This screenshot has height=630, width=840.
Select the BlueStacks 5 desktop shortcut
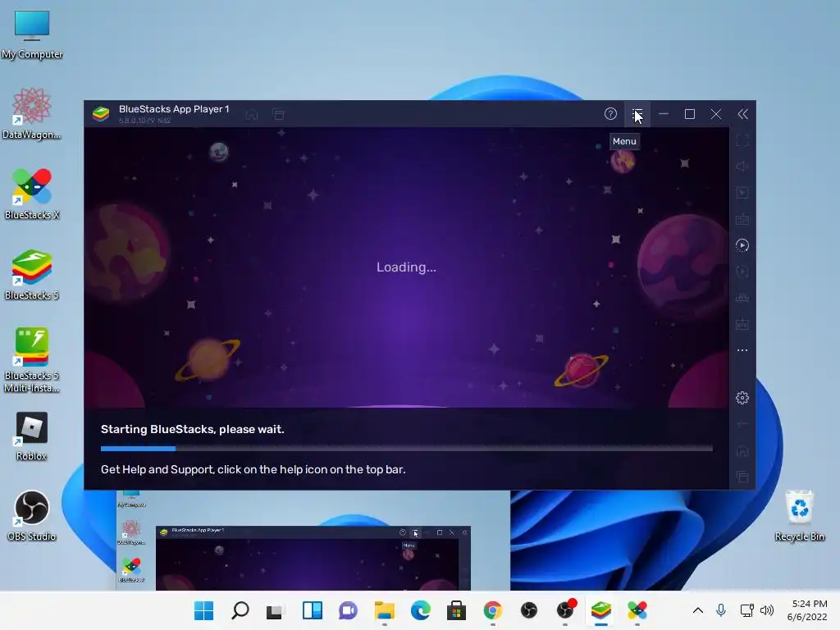tap(32, 274)
